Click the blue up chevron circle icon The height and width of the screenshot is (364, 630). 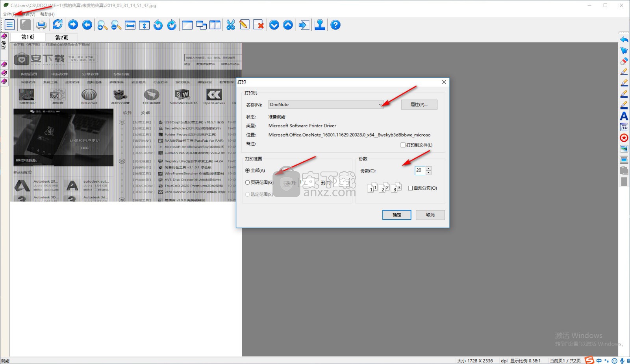coord(288,25)
